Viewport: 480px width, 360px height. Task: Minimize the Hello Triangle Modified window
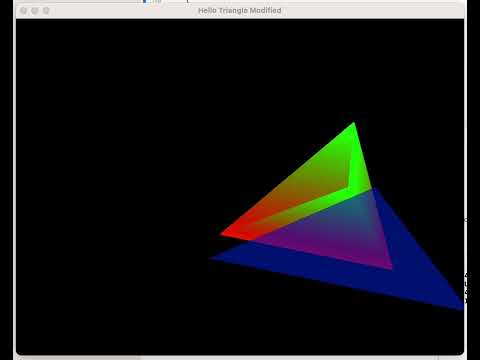pos(35,11)
